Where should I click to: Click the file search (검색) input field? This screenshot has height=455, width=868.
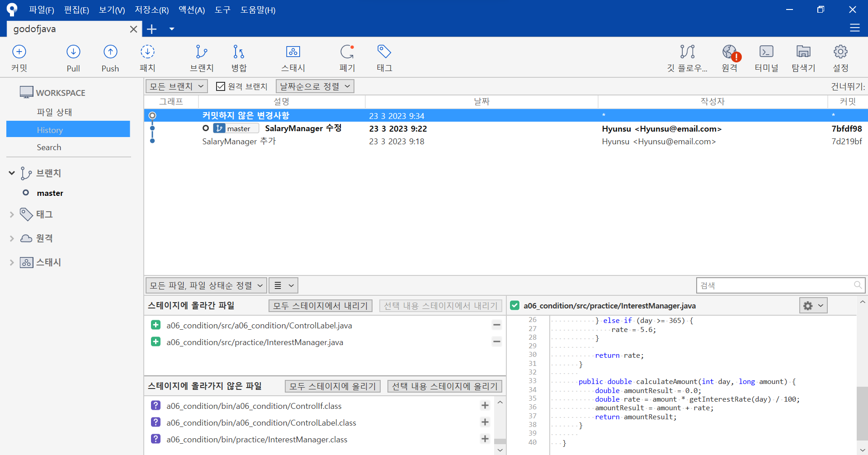click(x=780, y=285)
